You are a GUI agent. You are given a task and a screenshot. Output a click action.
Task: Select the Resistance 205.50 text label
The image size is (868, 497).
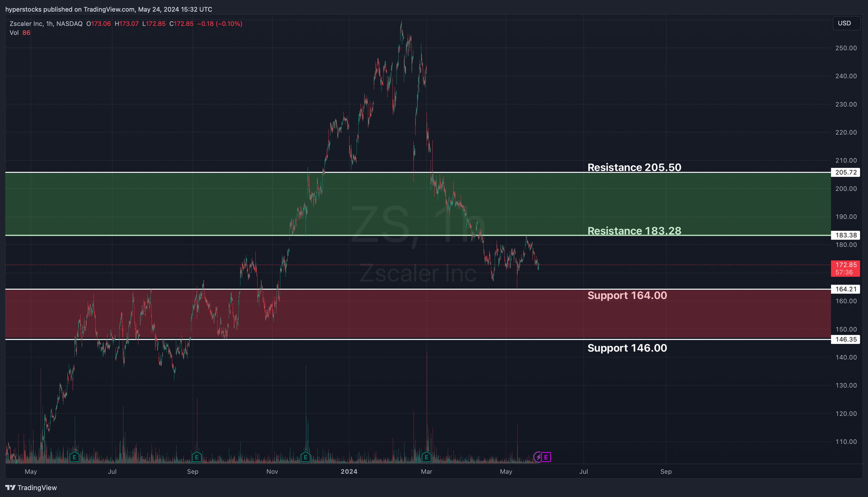pyautogui.click(x=634, y=168)
